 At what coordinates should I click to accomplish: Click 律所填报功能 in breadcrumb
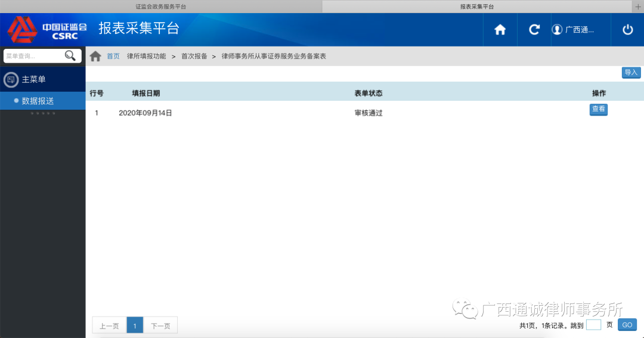tap(146, 56)
